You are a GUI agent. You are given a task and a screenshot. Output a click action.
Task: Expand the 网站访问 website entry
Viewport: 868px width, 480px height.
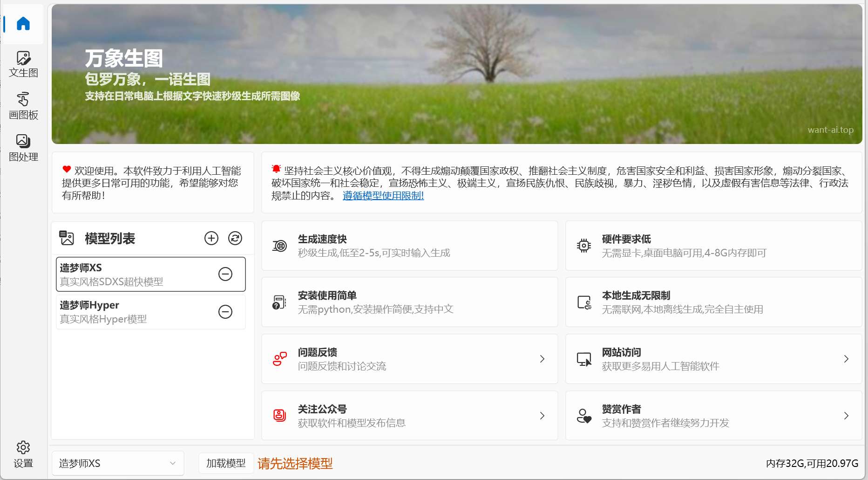[713, 359]
